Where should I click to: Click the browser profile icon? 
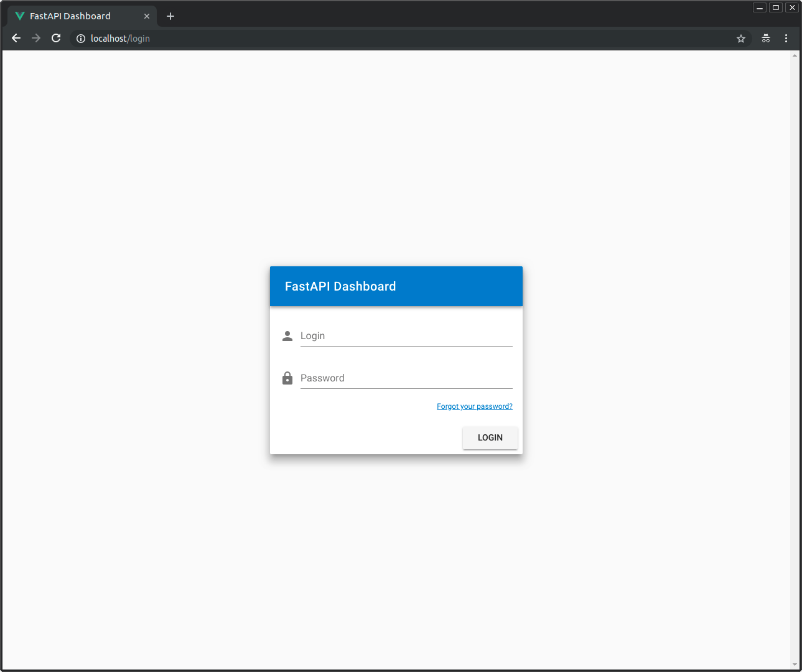coord(765,38)
